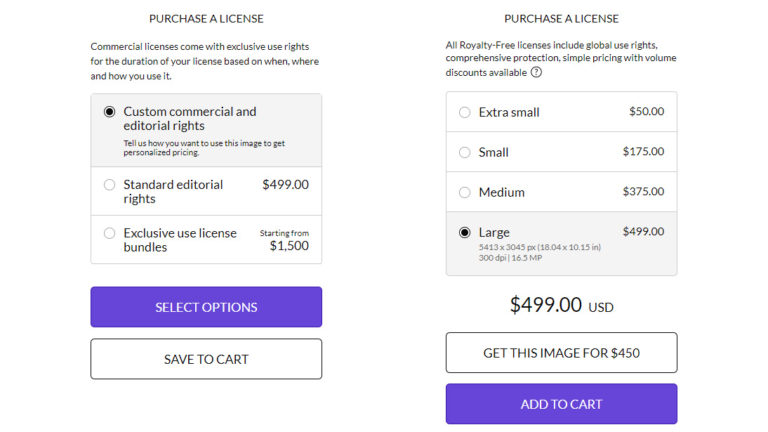Select the Medium size radio button
The width and height of the screenshot is (768, 432).
click(465, 192)
